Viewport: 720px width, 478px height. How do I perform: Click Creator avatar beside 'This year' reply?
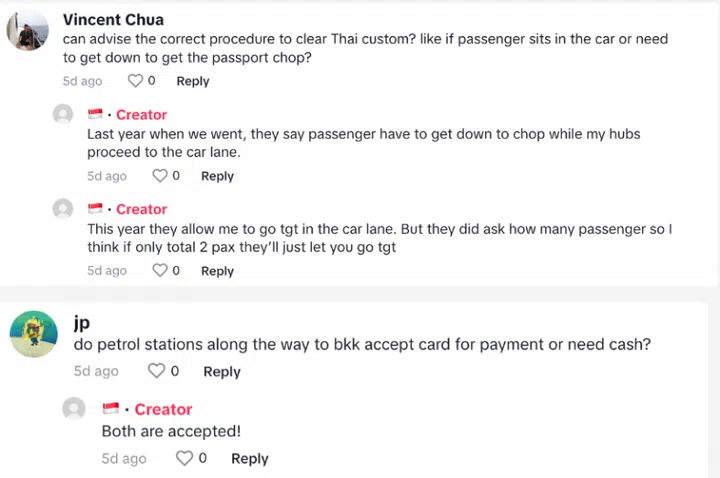[x=63, y=209]
